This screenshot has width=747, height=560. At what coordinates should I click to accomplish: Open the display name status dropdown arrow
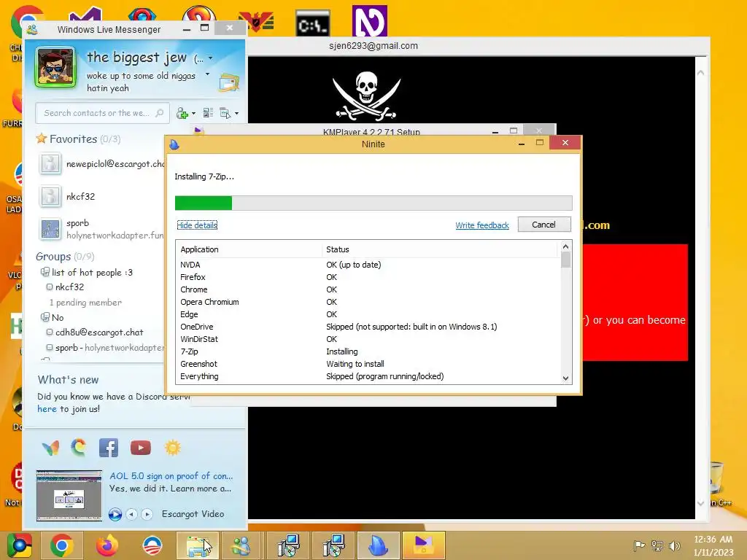211,58
